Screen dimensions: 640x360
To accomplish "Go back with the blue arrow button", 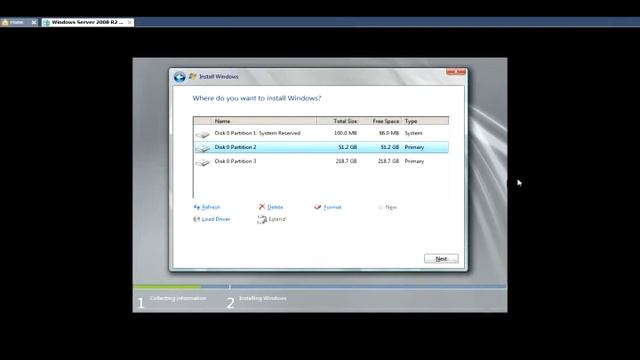I will 180,77.
